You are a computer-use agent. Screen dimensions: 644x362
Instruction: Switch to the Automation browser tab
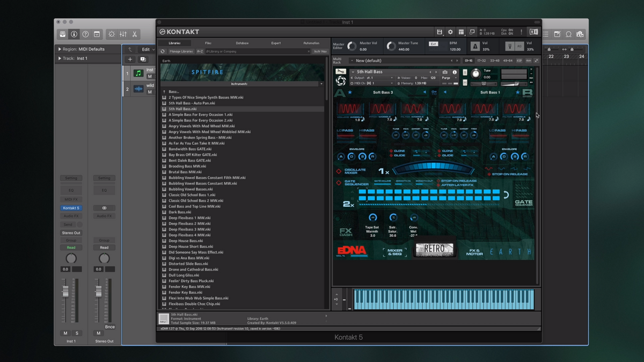click(311, 43)
